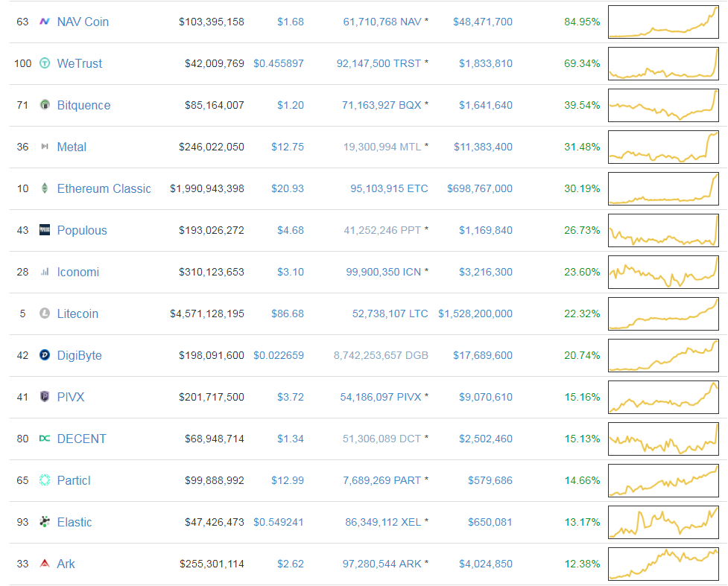Screen dimensions: 728x586
Task: Click Ethereum Classic volume $698,767,000
Action: point(480,189)
